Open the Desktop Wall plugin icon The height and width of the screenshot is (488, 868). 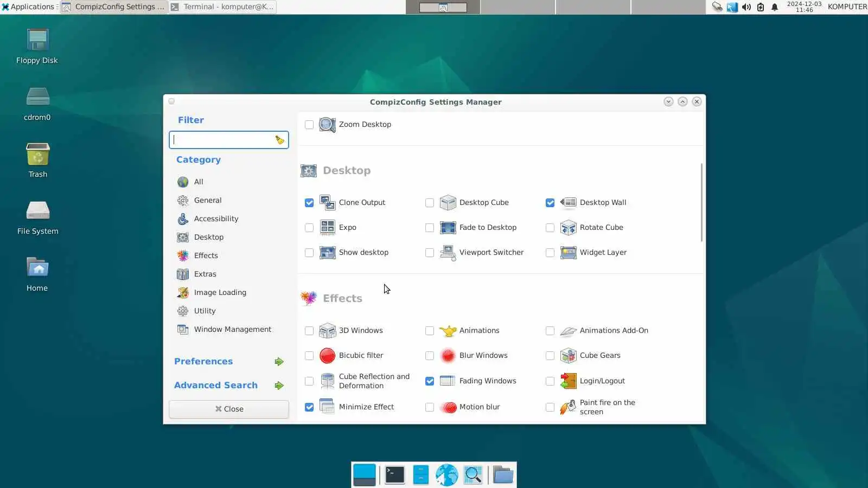[568, 202]
